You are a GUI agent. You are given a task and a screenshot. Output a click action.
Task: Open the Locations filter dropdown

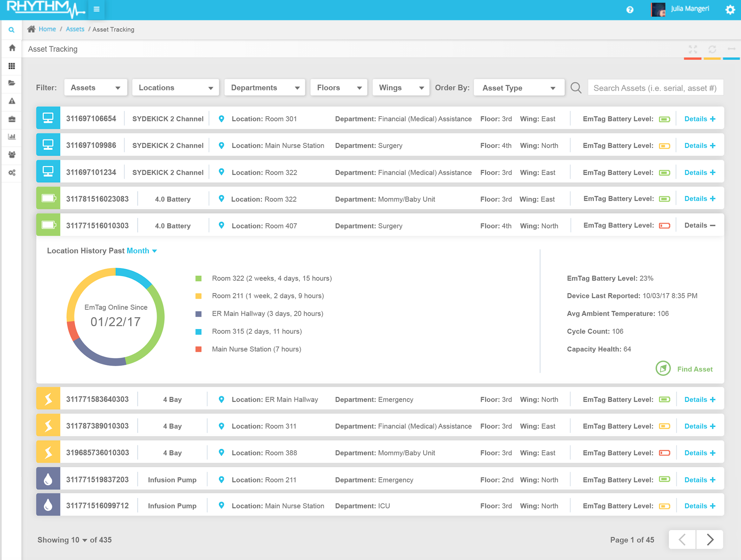click(x=175, y=88)
